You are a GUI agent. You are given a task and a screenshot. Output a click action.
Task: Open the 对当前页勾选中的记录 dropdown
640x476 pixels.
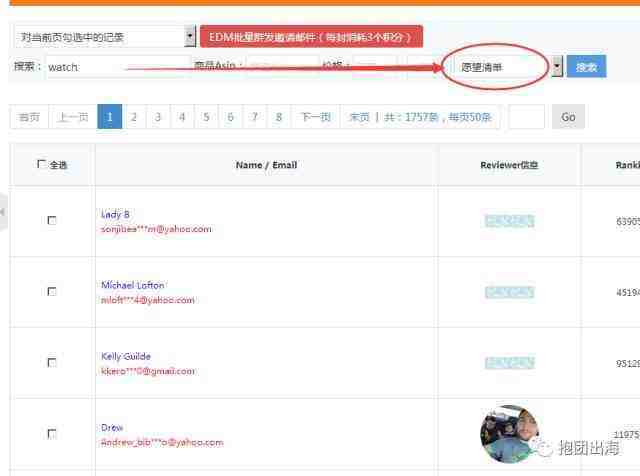[x=104, y=36]
